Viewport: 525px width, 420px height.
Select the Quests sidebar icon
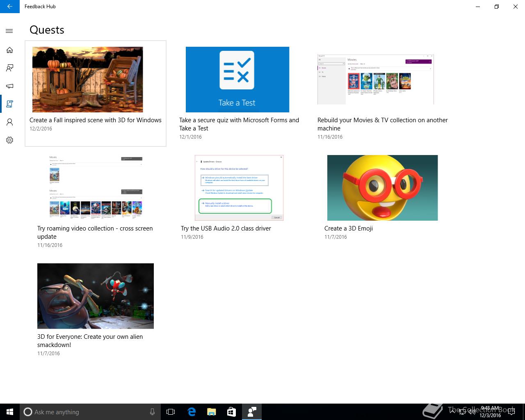click(x=9, y=104)
